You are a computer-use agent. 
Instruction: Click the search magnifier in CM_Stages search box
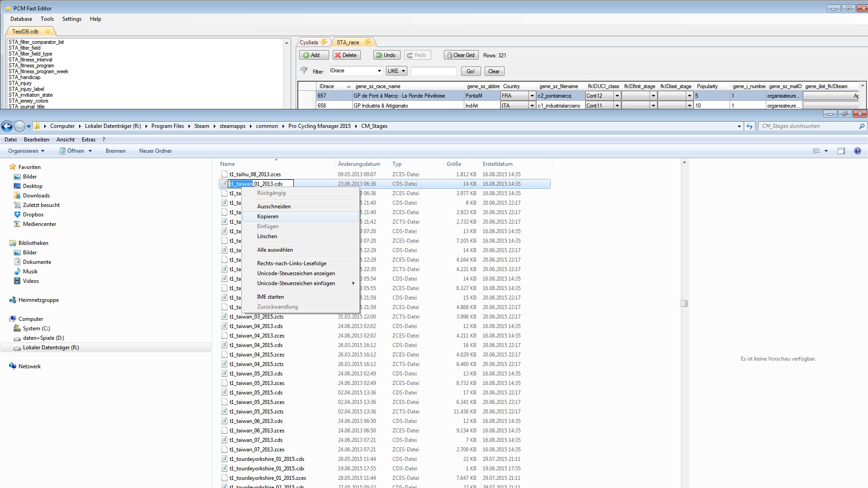(x=861, y=126)
